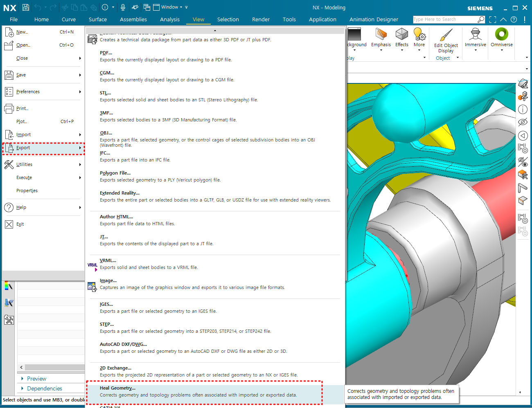
Task: Click the touch mode icon beside the microphone
Action: (135, 7)
